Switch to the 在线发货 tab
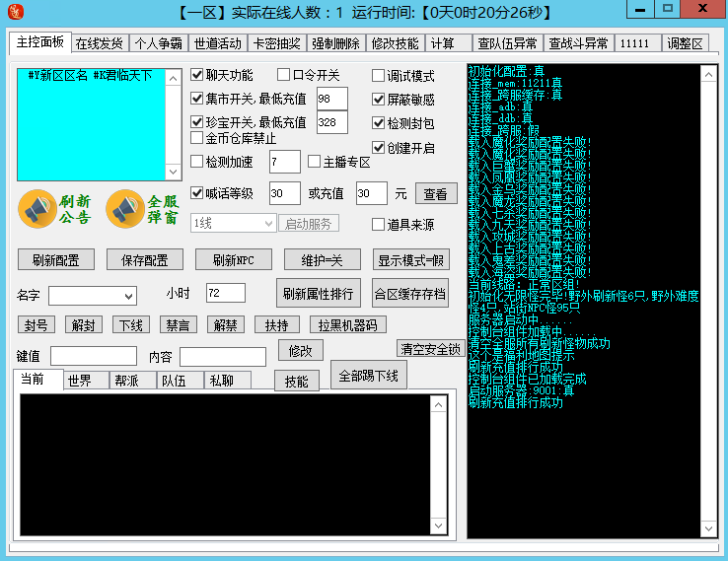The image size is (728, 561). (100, 43)
